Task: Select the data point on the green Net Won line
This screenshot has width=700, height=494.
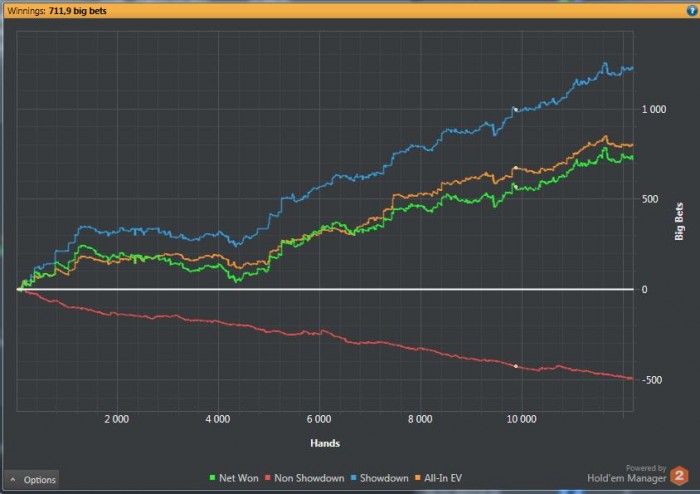Action: pyautogui.click(x=516, y=187)
